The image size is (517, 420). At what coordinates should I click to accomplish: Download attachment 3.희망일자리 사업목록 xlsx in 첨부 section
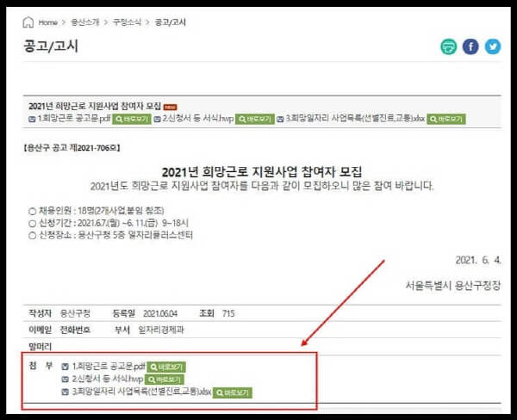[141, 392]
